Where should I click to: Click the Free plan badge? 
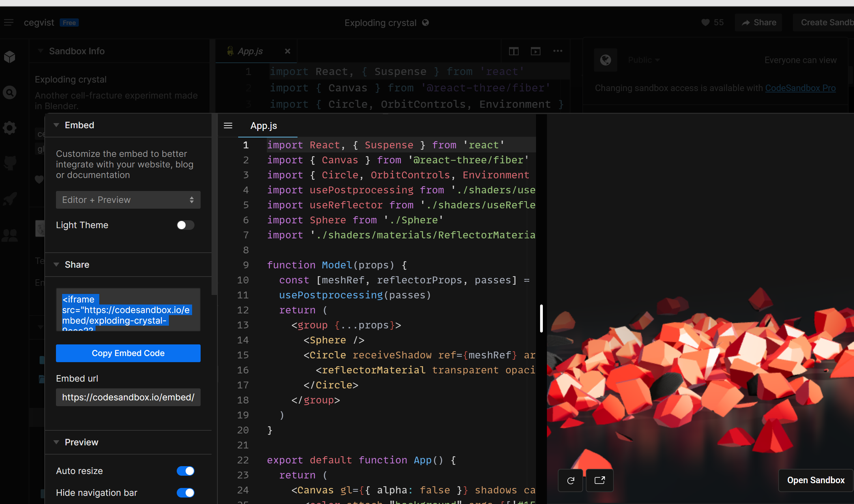(69, 23)
